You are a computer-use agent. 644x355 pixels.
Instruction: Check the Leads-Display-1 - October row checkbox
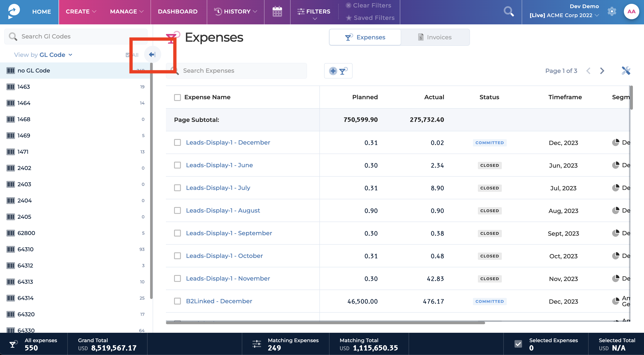coord(177,256)
